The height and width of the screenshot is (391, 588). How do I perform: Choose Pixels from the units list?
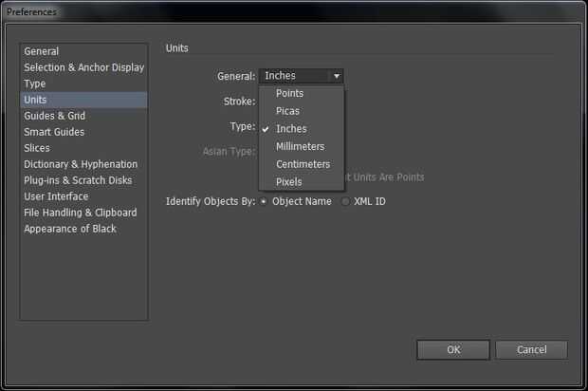point(302,181)
